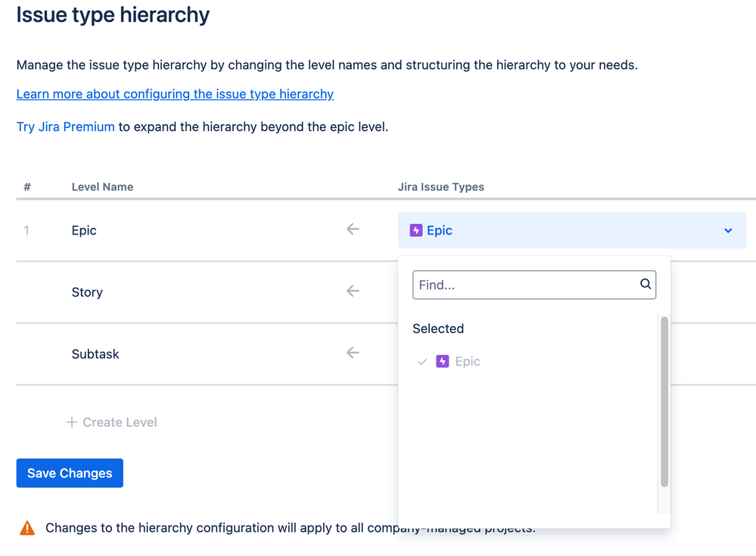The image size is (756, 556).
Task: Click the arrow icon in the Epic row
Action: pyautogui.click(x=353, y=229)
